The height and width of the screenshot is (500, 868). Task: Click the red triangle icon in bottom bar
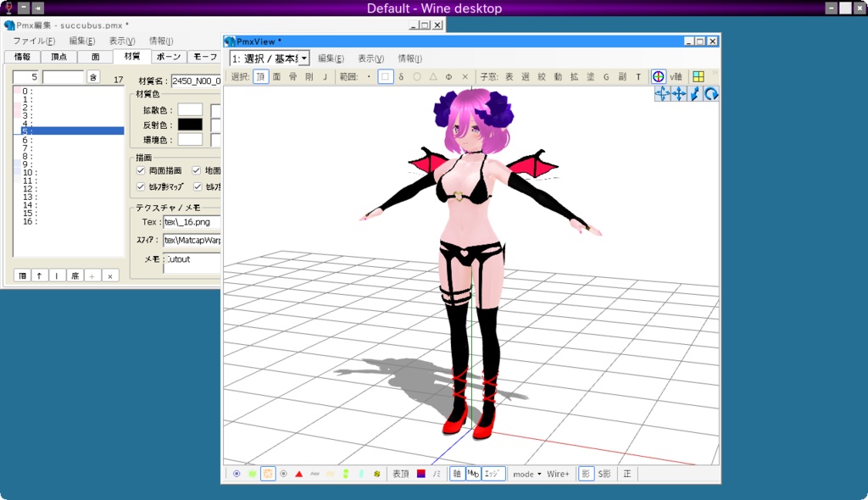point(298,474)
